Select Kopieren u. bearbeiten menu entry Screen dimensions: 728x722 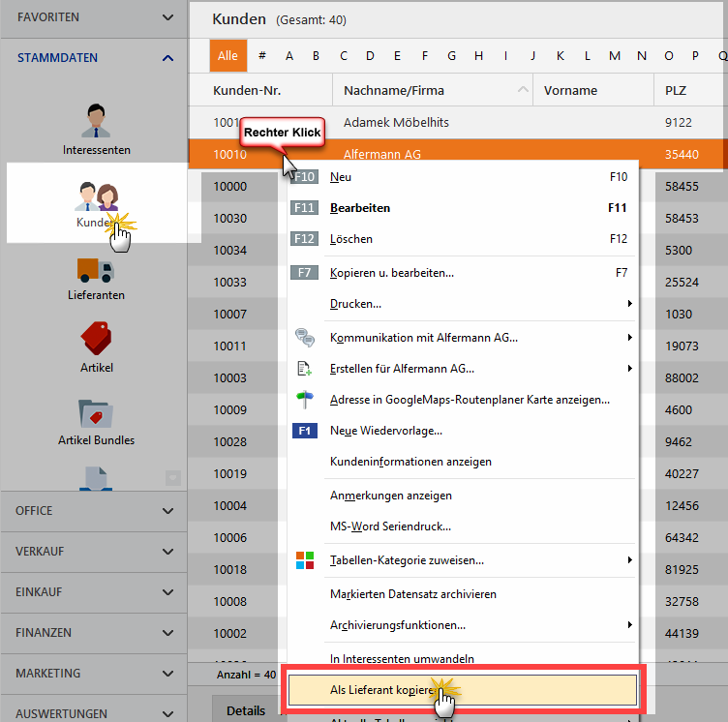[463, 273]
